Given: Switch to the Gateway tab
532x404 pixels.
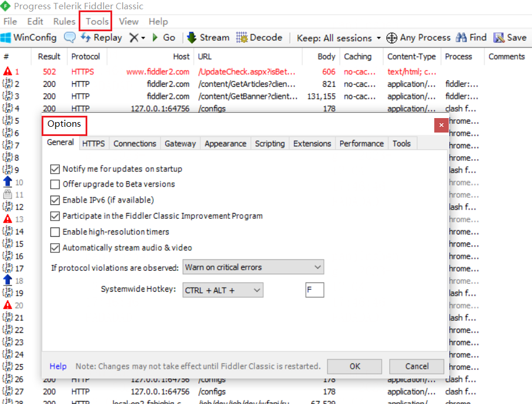Looking at the screenshot, I should tap(180, 144).
